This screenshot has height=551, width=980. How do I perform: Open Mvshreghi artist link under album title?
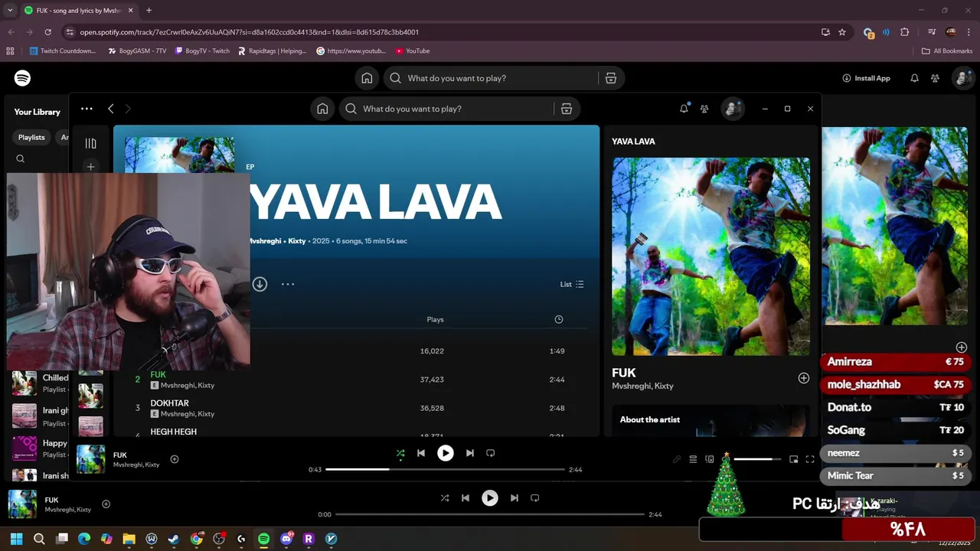coord(265,241)
